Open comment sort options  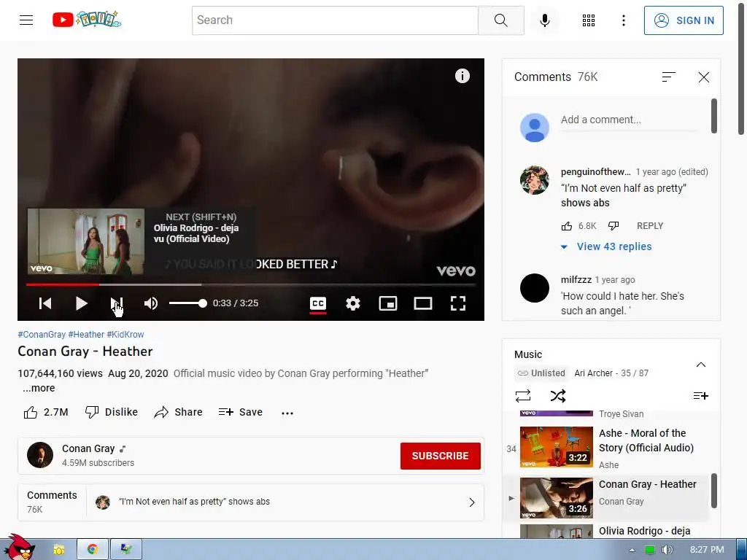click(x=668, y=77)
